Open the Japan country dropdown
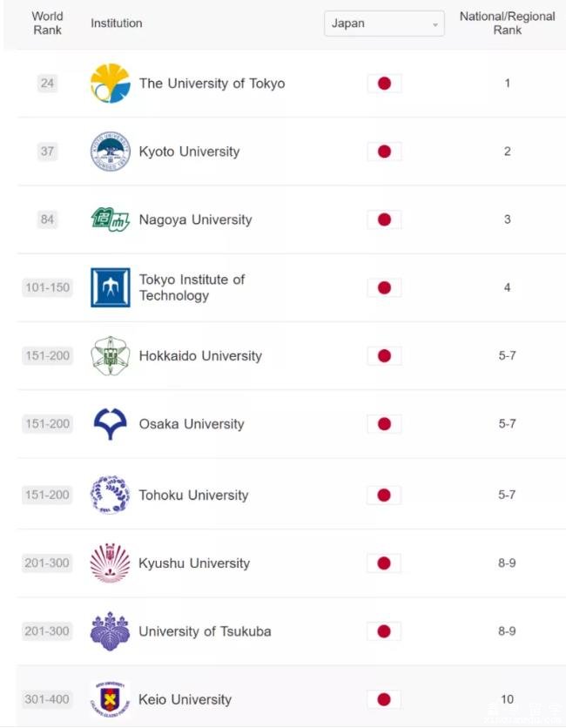This screenshot has height=728, width=566. [384, 24]
